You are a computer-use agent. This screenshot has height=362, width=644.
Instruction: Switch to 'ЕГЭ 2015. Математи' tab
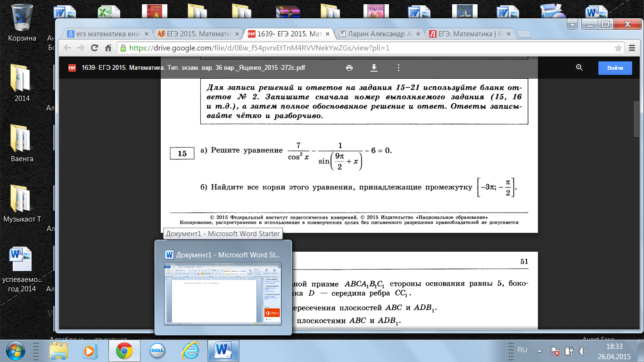[198, 34]
